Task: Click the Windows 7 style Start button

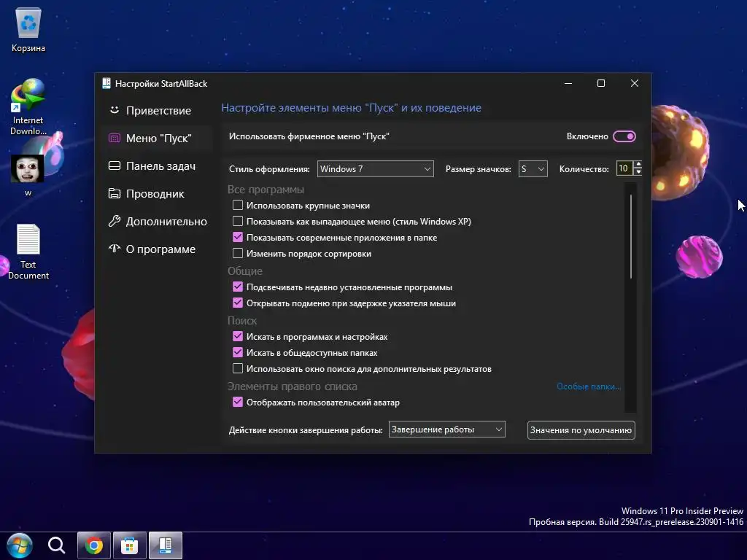Action: coord(19,545)
